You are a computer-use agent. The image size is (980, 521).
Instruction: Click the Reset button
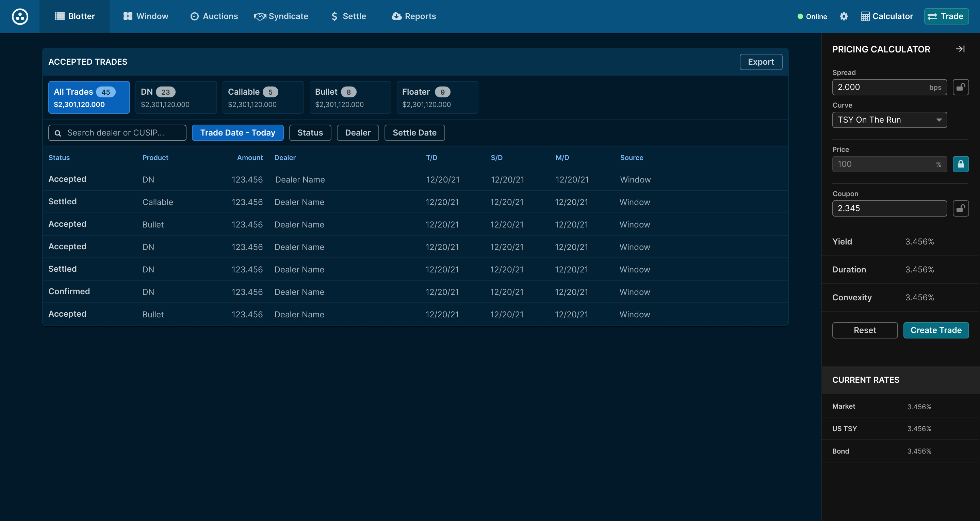pyautogui.click(x=865, y=330)
